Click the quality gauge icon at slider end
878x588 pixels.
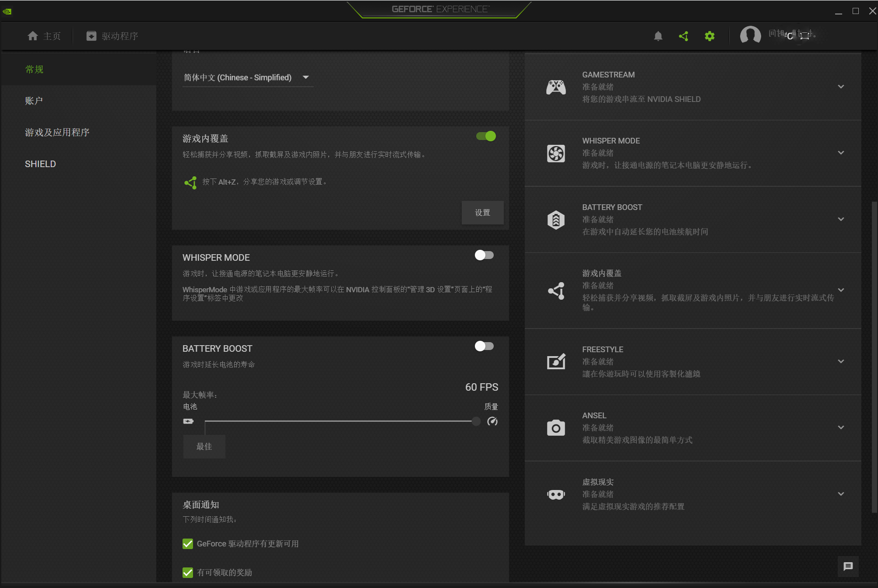[492, 421]
